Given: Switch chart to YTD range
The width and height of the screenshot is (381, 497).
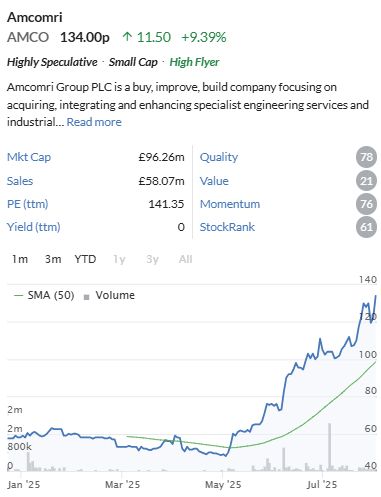Looking at the screenshot, I should tap(85, 259).
